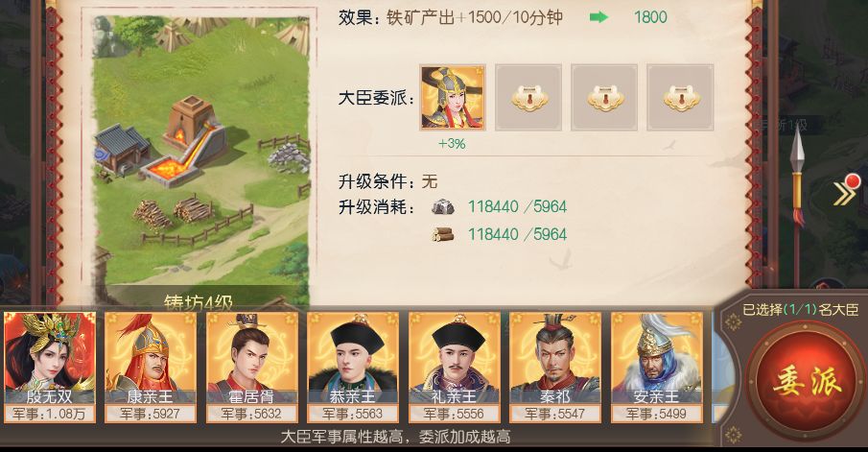Select minister 殷无双 portrait
Image resolution: width=868 pixels, height=452 pixels.
tap(50, 368)
